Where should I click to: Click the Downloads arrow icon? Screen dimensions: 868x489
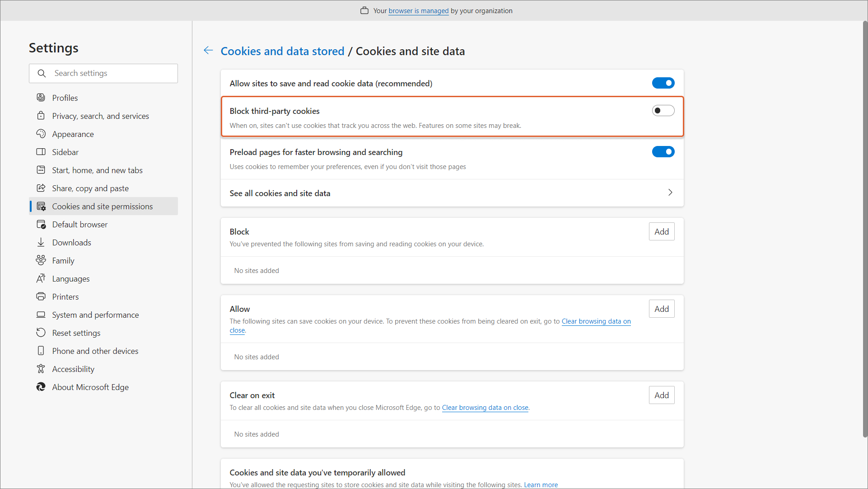(41, 242)
